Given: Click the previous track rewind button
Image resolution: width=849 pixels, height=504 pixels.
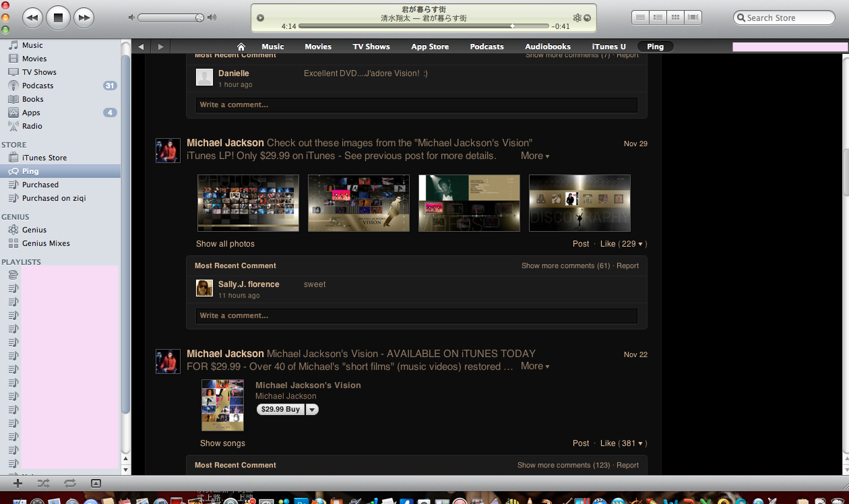Looking at the screenshot, I should pyautogui.click(x=33, y=18).
